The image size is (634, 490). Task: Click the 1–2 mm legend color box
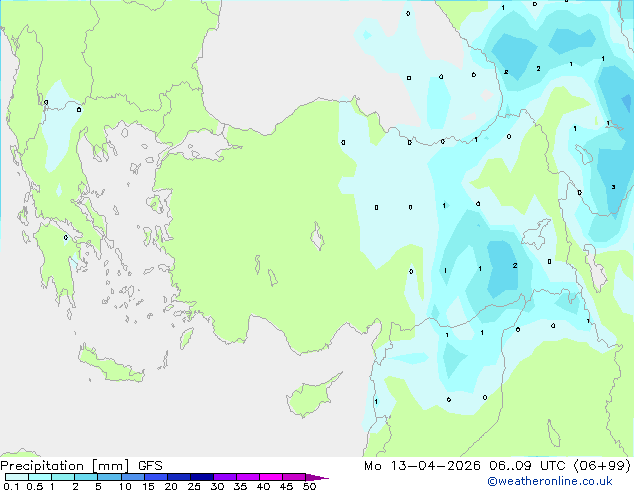pyautogui.click(x=63, y=477)
